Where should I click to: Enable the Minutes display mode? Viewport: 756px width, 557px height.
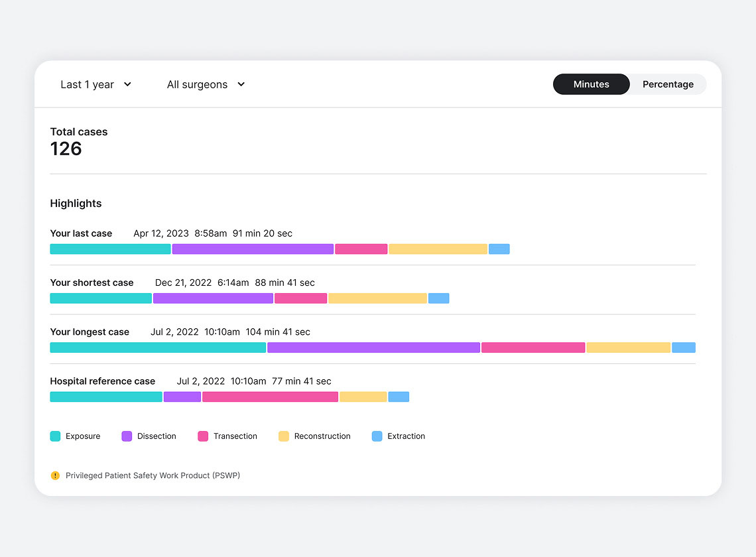pyautogui.click(x=591, y=84)
